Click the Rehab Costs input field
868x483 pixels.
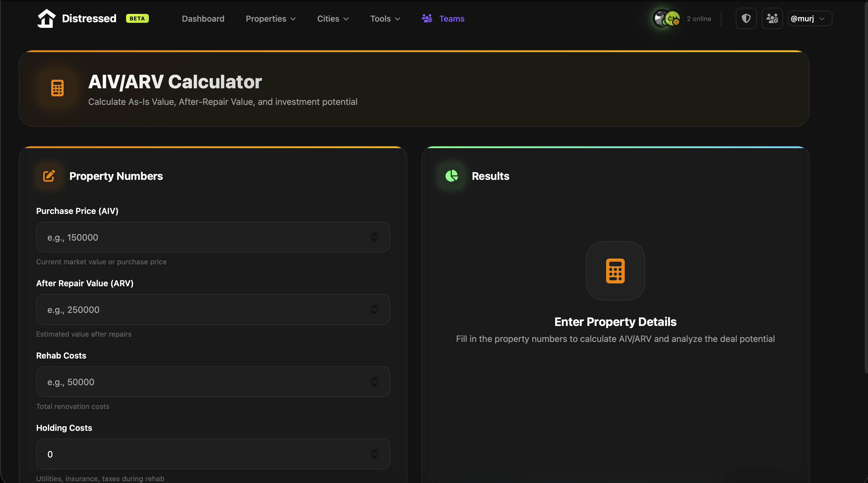coord(212,382)
